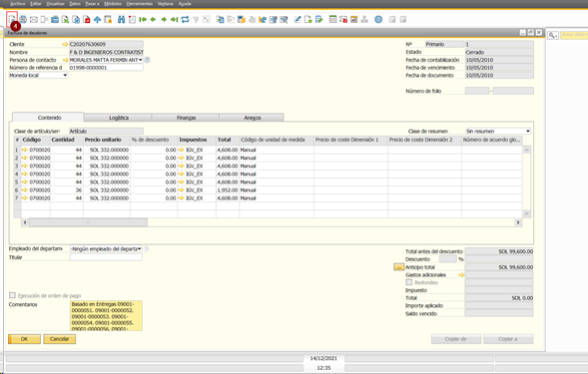Click the Copiar a button
The height and width of the screenshot is (374, 588).
(508, 339)
